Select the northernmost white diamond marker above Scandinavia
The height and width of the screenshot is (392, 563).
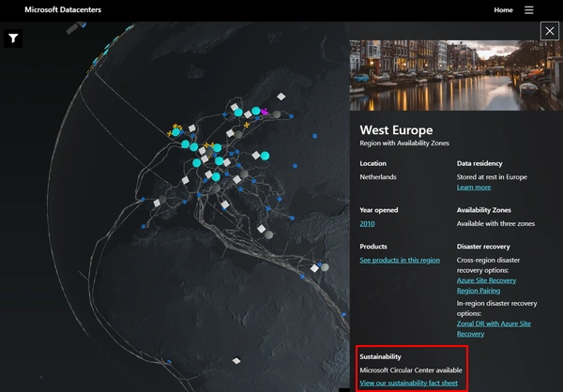click(281, 97)
